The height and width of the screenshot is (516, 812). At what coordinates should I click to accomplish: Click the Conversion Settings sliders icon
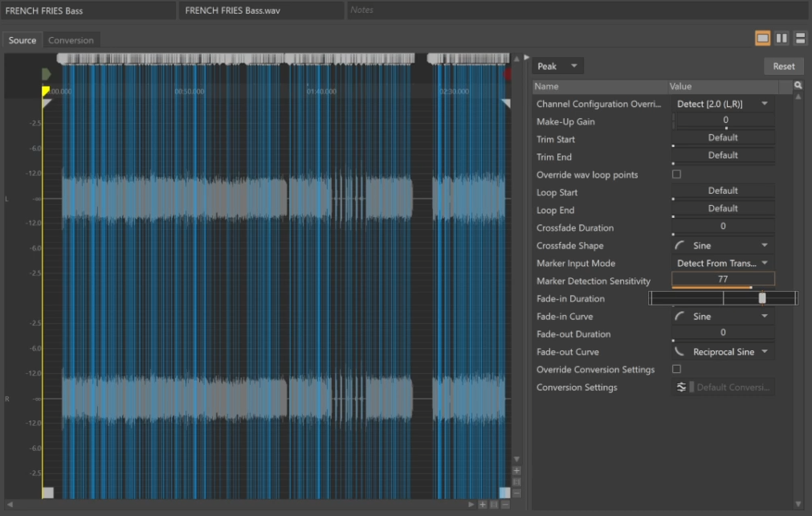pos(681,387)
